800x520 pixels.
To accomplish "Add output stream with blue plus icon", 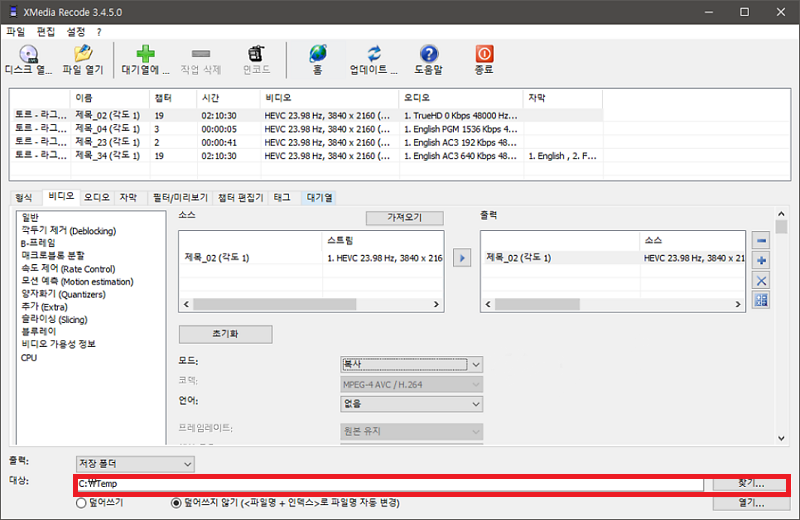I will pos(761,260).
